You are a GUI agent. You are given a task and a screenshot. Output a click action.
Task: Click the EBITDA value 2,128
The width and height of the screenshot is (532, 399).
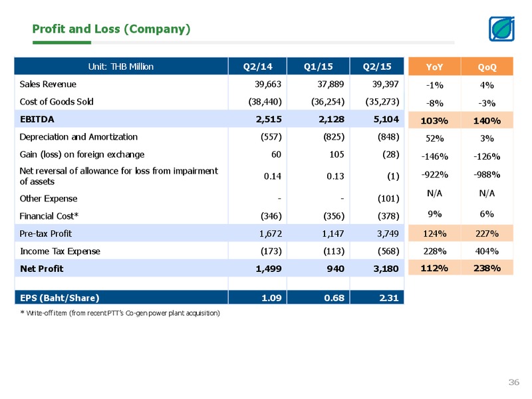(x=331, y=120)
